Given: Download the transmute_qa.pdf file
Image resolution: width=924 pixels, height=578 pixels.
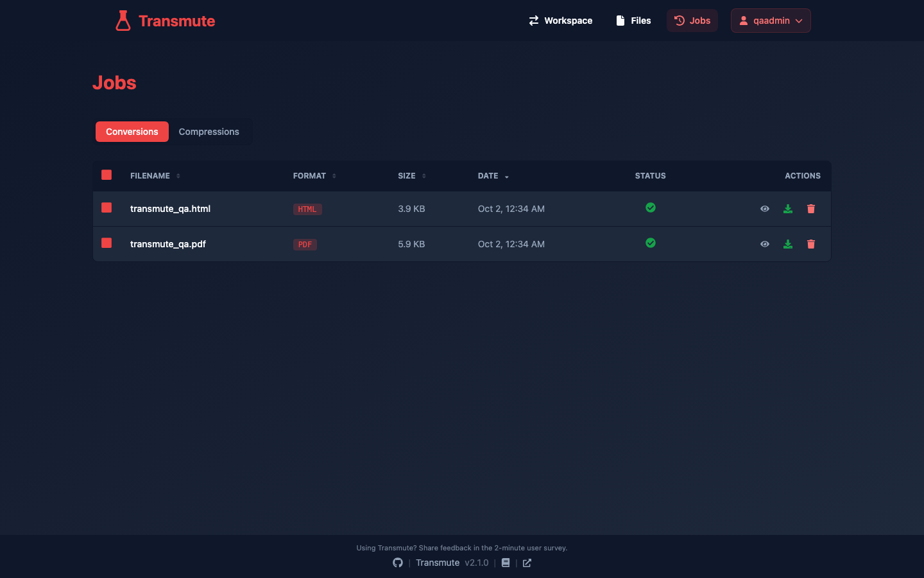Looking at the screenshot, I should pyautogui.click(x=788, y=244).
